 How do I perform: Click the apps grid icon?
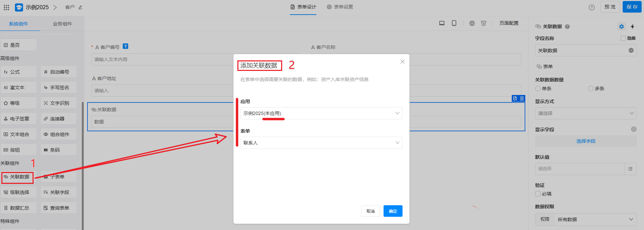point(6,7)
